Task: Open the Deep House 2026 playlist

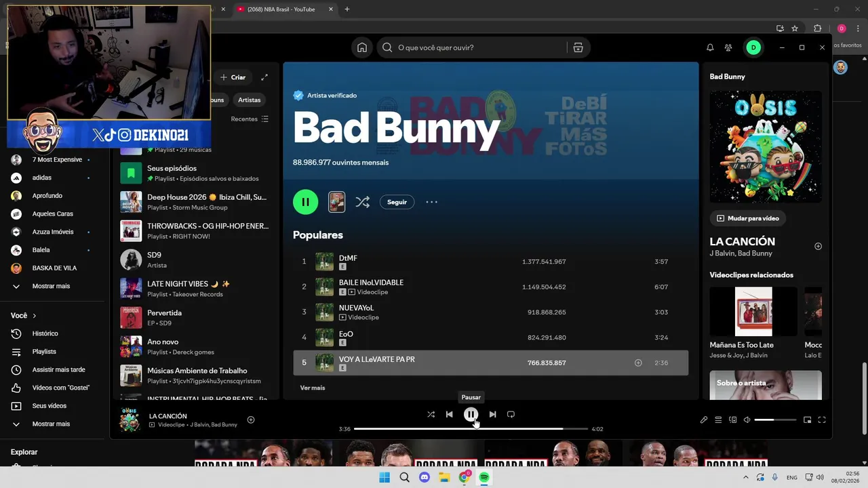Action: tap(195, 202)
